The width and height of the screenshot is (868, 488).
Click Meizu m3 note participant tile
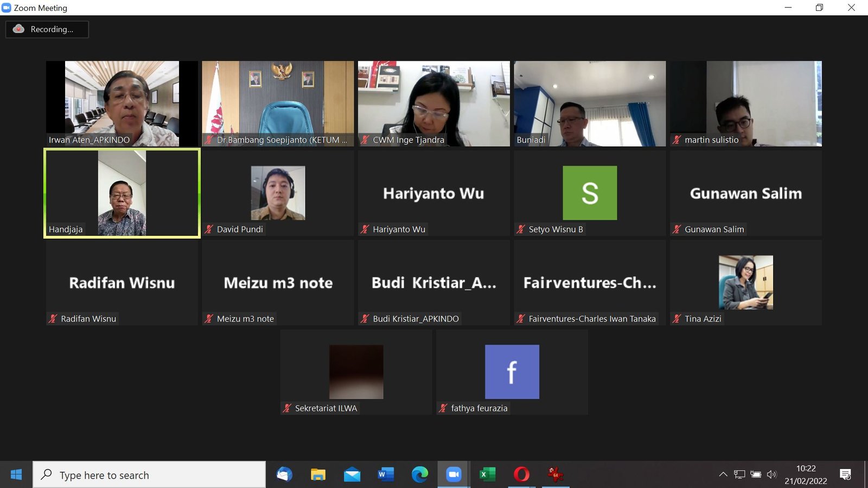[278, 282]
